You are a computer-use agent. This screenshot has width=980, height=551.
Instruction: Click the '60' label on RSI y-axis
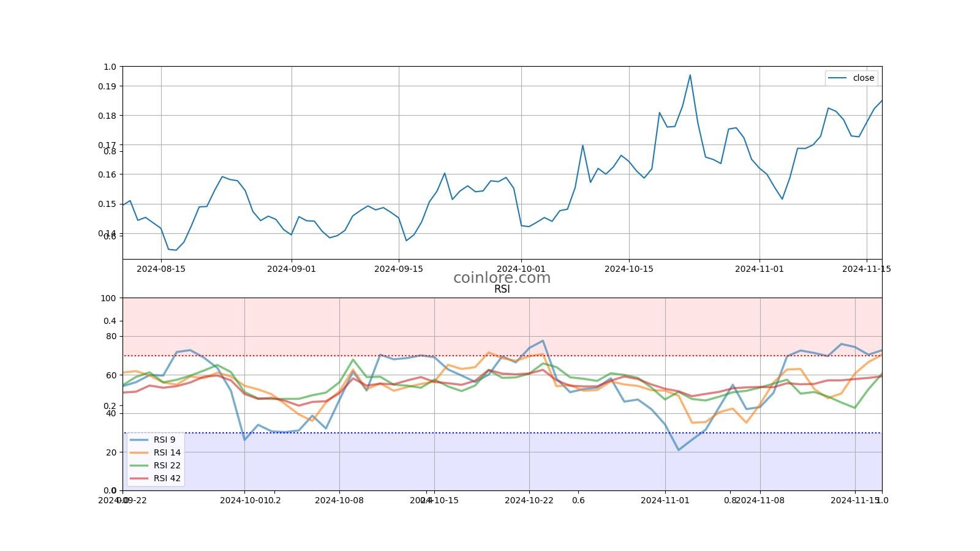(111, 375)
